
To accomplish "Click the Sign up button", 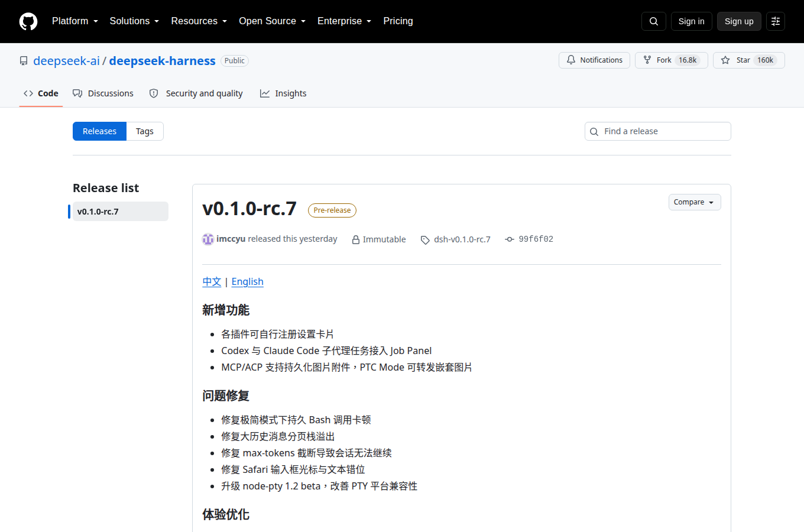I will 739,21.
